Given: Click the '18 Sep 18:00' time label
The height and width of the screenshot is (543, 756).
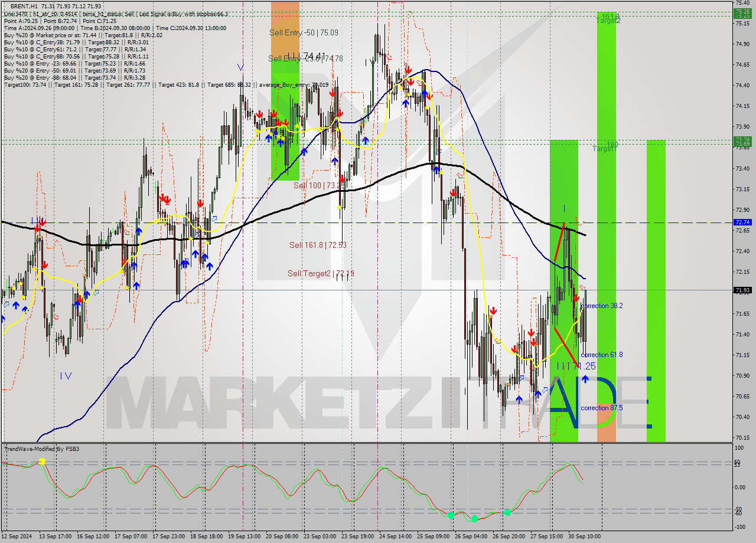Looking at the screenshot, I should click(206, 536).
